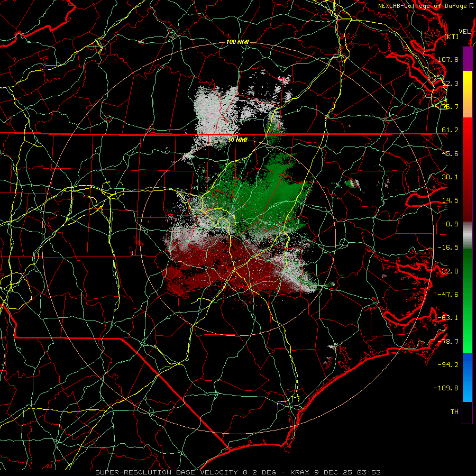
Task: Select the -16.5 velocity scale value
Action: (448, 248)
